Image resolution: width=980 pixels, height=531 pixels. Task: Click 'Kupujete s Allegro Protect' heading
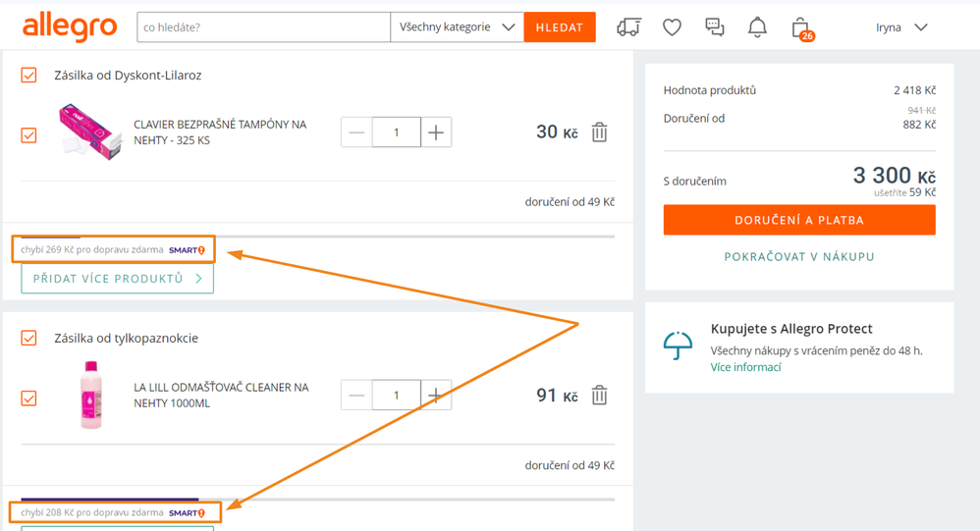tap(791, 329)
